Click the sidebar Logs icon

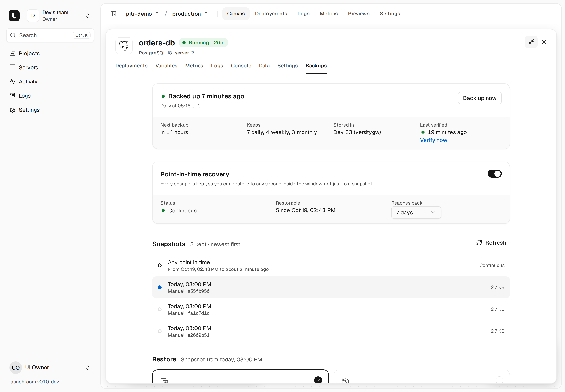tap(13, 95)
